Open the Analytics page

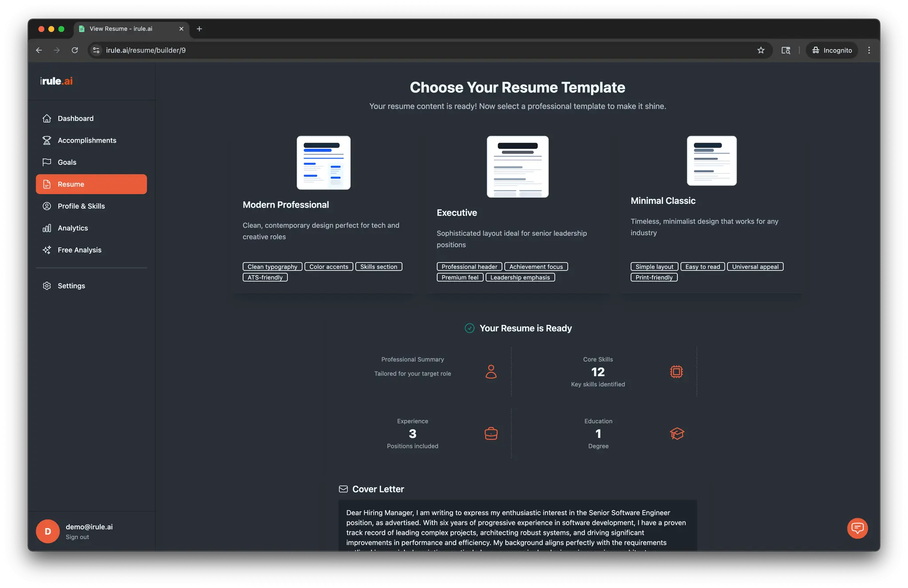click(x=91, y=228)
